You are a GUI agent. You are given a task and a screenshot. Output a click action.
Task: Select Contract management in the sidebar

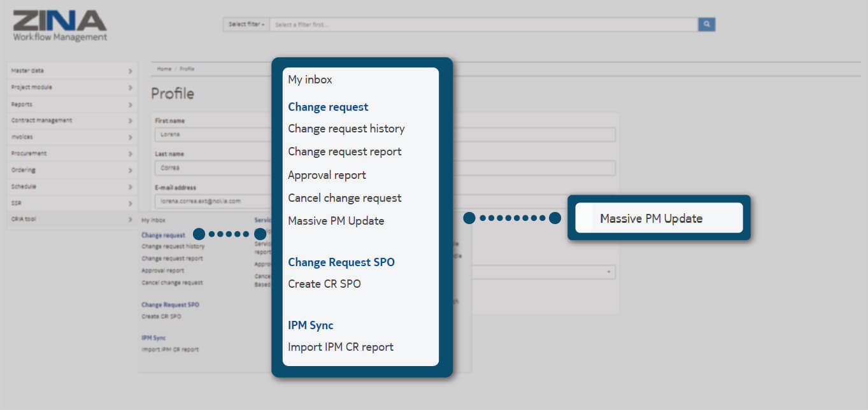(71, 120)
